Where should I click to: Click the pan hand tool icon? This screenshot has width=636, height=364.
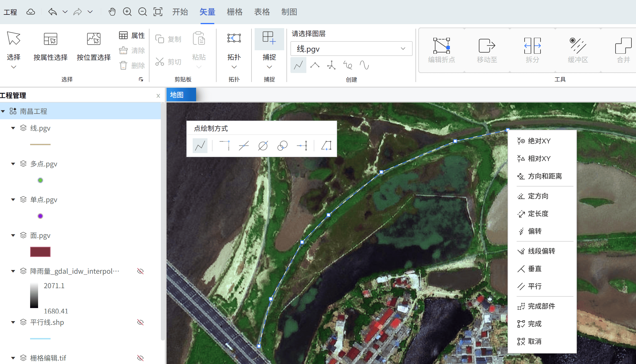[112, 12]
